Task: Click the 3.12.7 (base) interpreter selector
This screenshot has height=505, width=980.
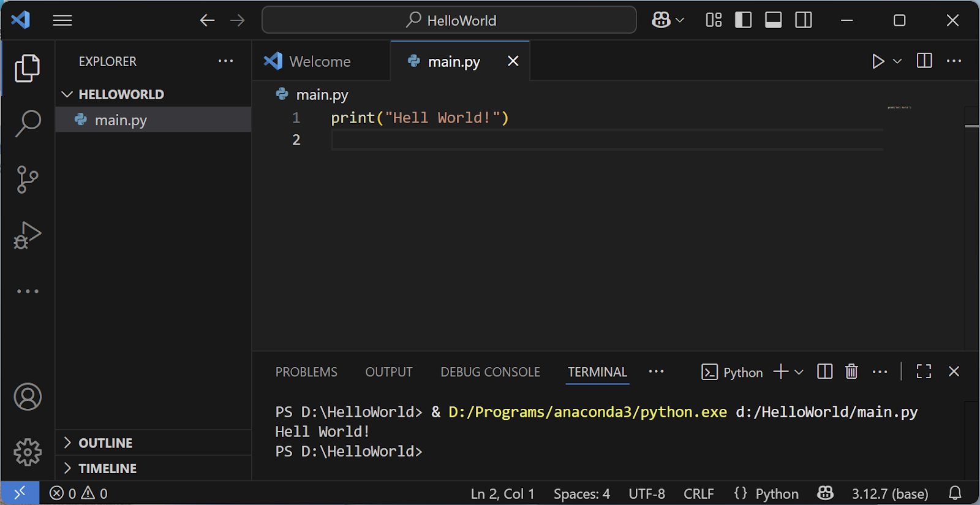Action: point(889,493)
